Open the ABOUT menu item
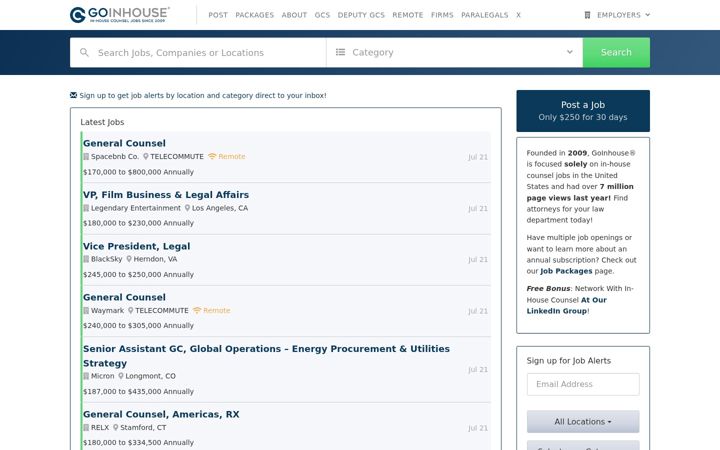The height and width of the screenshot is (450, 720). (x=294, y=15)
